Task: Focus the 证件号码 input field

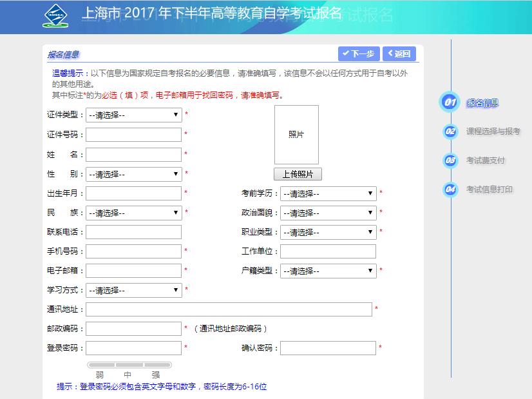Action: (134, 135)
